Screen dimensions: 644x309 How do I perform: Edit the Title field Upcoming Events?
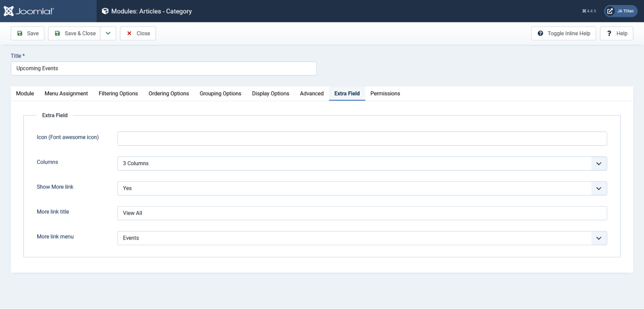[163, 68]
